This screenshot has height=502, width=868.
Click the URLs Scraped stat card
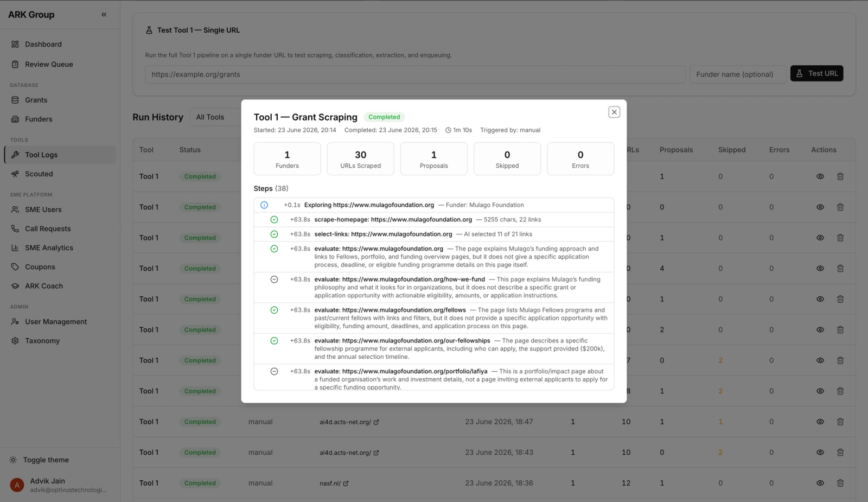[361, 159]
